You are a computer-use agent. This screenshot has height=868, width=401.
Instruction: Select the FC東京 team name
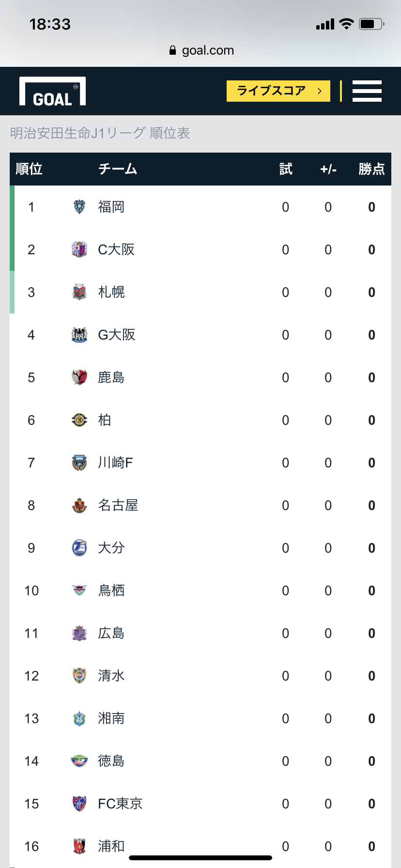coord(120,804)
